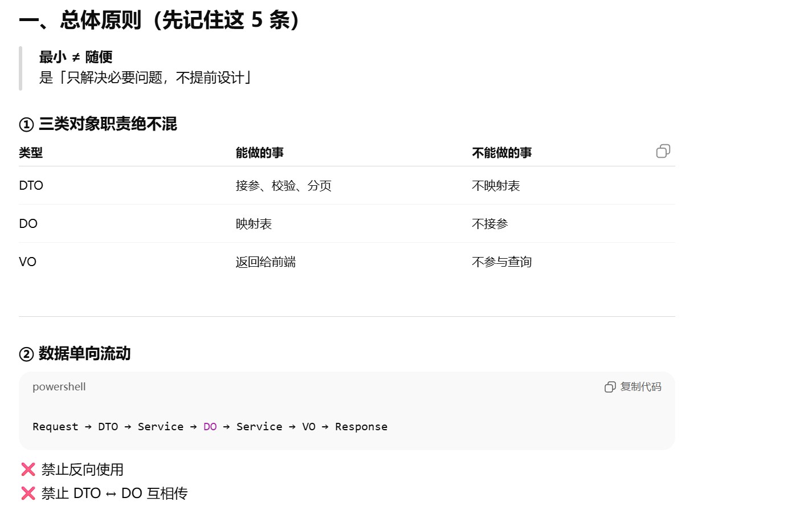This screenshot has height=518, width=812.
Task: Click the 能做的事 column header
Action: click(x=259, y=153)
